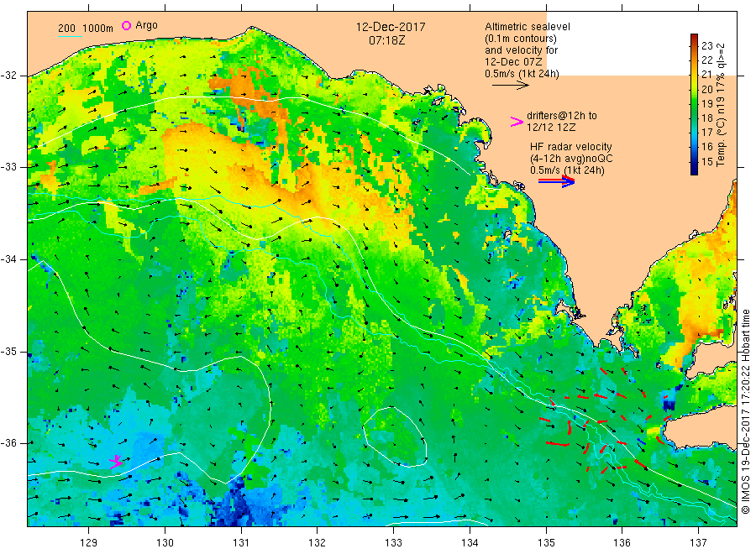Screen dimensions: 756x554
Task: Click the '200 1000m' depth contour label
Action: [86, 29]
